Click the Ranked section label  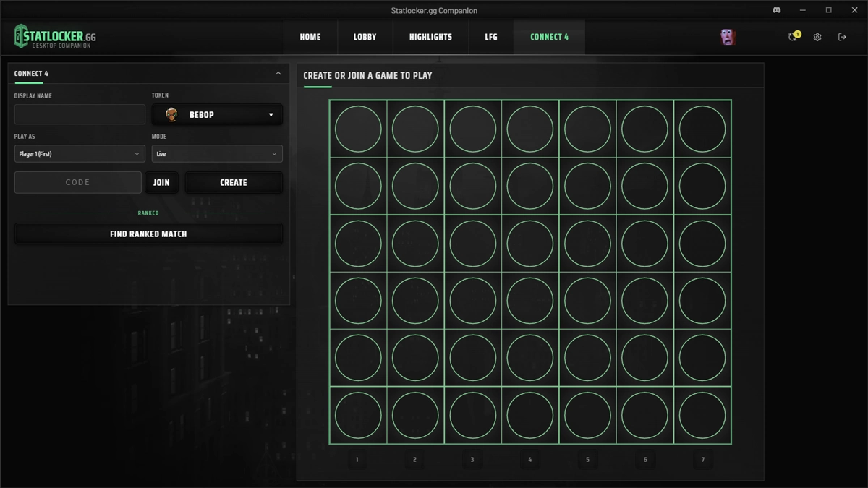click(x=148, y=213)
